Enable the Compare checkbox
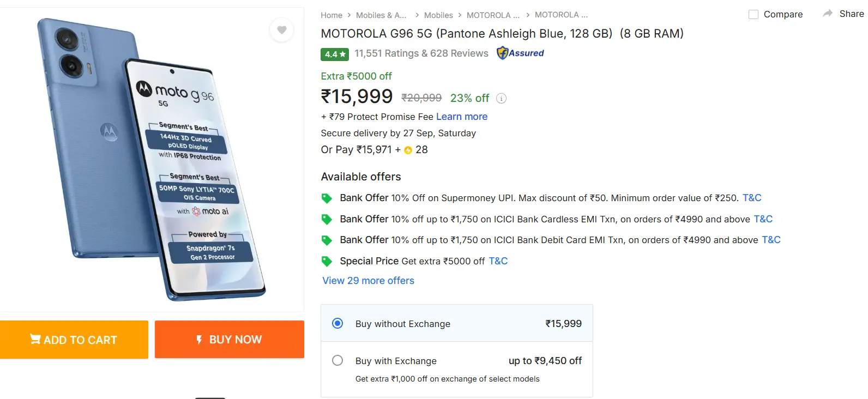The height and width of the screenshot is (399, 868). pyautogui.click(x=754, y=14)
